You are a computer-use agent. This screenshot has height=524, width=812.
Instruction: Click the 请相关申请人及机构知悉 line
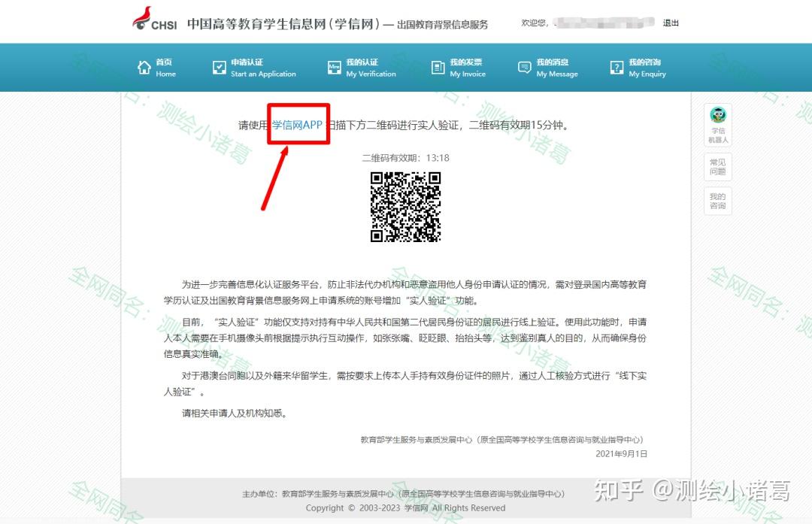tap(234, 413)
